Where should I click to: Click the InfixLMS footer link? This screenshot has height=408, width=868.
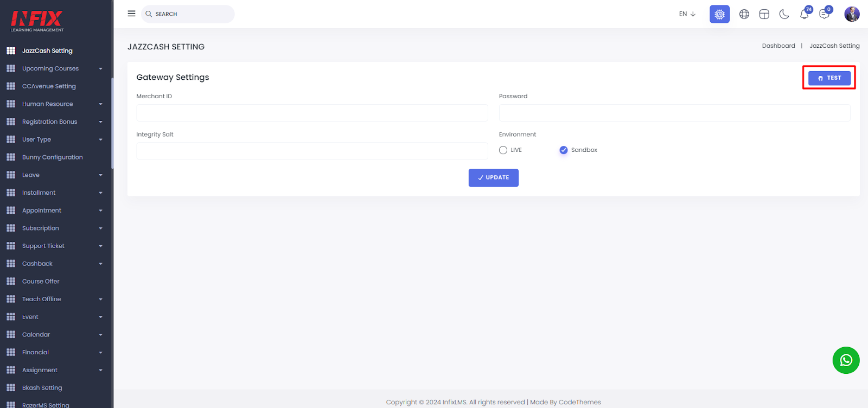454,402
